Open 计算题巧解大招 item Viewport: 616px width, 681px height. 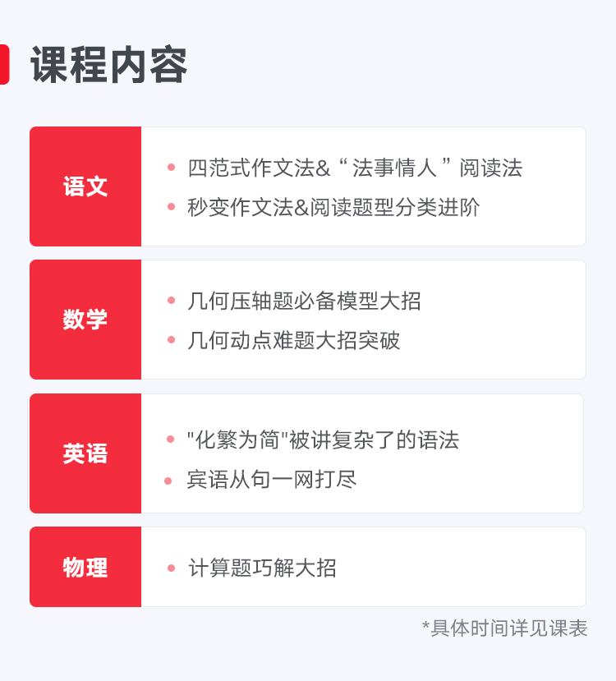tap(262, 568)
